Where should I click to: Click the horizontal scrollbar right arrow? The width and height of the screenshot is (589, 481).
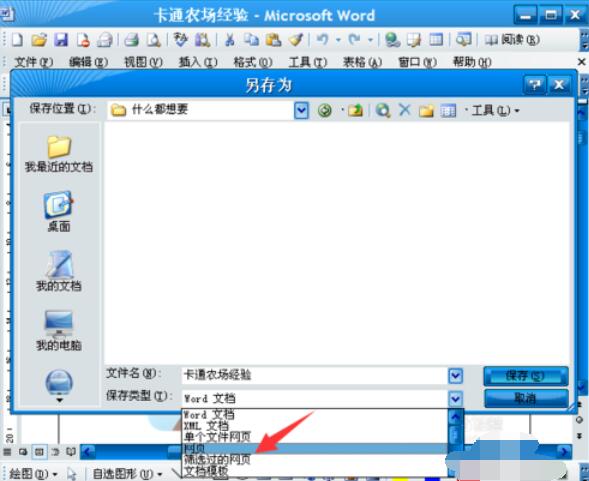564,451
